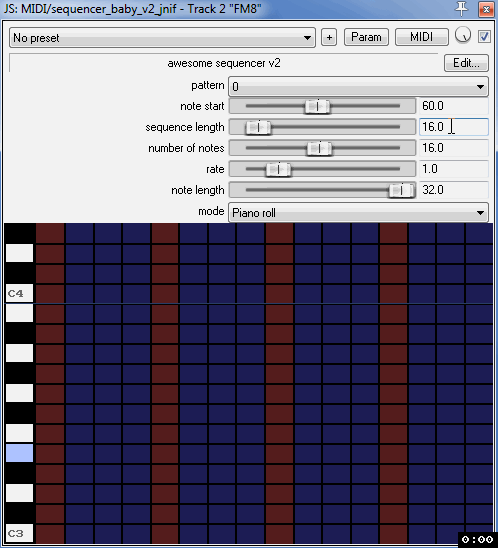Toggle second step cell in C4 row
Screen dimensions: 498x548
tap(79, 293)
